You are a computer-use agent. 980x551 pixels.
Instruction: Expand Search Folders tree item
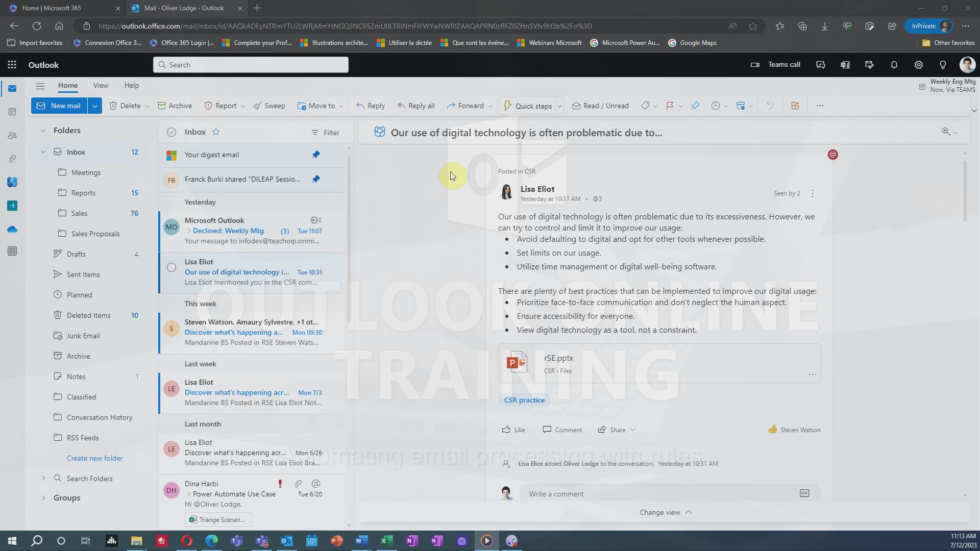coord(43,479)
